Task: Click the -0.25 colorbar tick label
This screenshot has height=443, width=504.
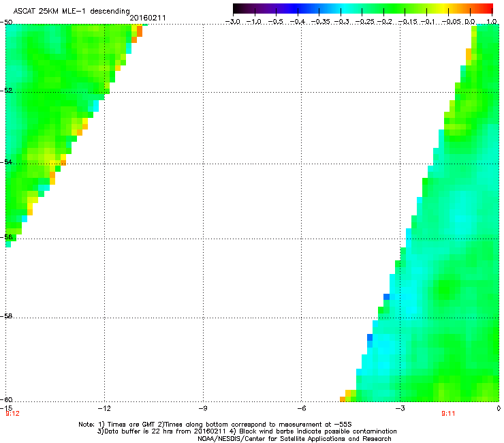Action: pos(364,22)
